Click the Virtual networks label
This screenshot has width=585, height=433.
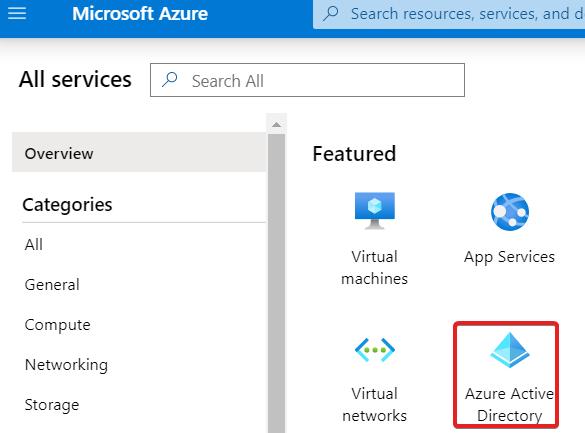(x=375, y=405)
